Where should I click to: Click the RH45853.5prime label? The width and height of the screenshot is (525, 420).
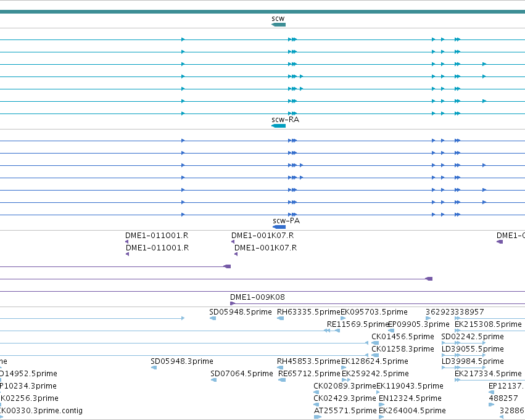click(x=308, y=361)
